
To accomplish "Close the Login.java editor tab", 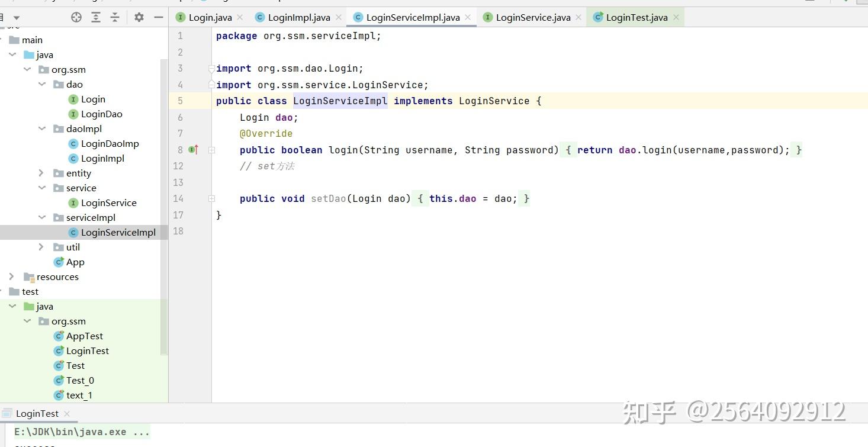I will click(x=240, y=18).
